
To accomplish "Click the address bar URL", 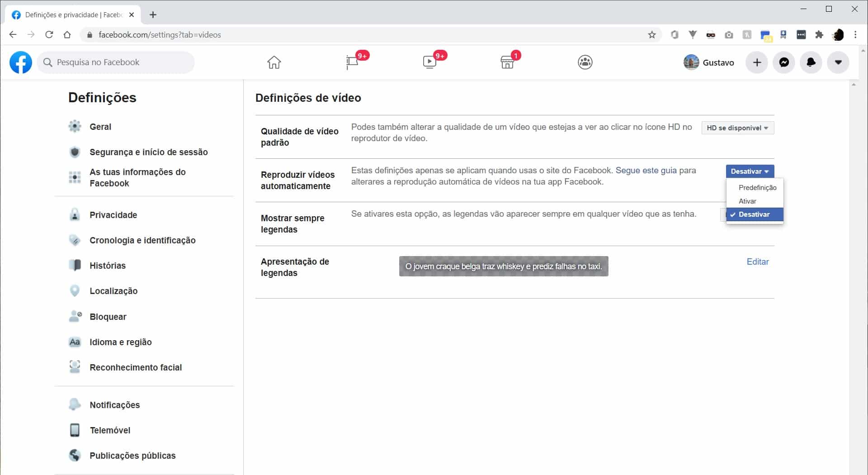I will coord(160,35).
